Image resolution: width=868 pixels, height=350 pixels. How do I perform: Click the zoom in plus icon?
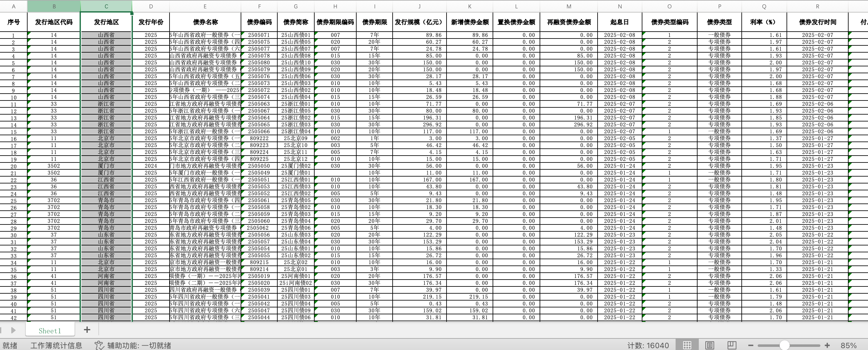[x=827, y=345]
